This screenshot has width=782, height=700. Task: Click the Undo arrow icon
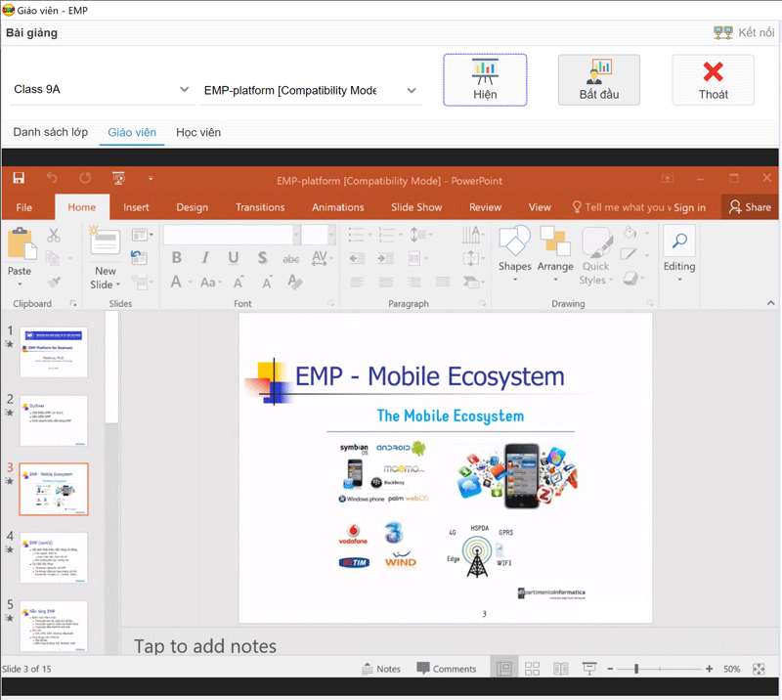52,178
